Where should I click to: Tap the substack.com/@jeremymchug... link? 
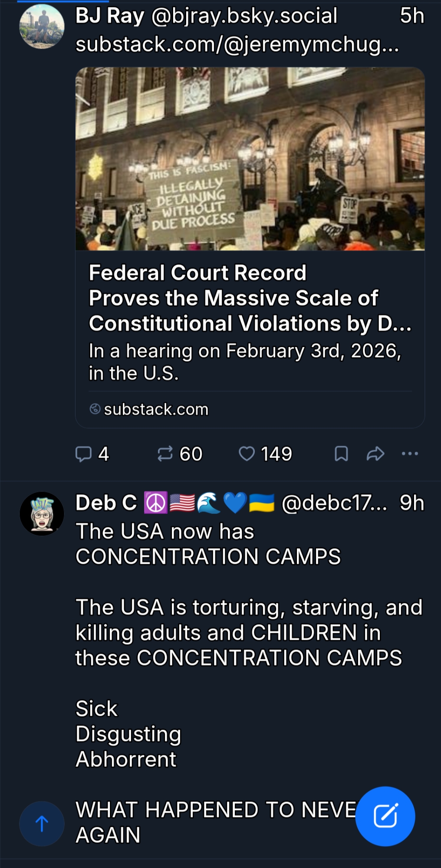pyautogui.click(x=237, y=45)
